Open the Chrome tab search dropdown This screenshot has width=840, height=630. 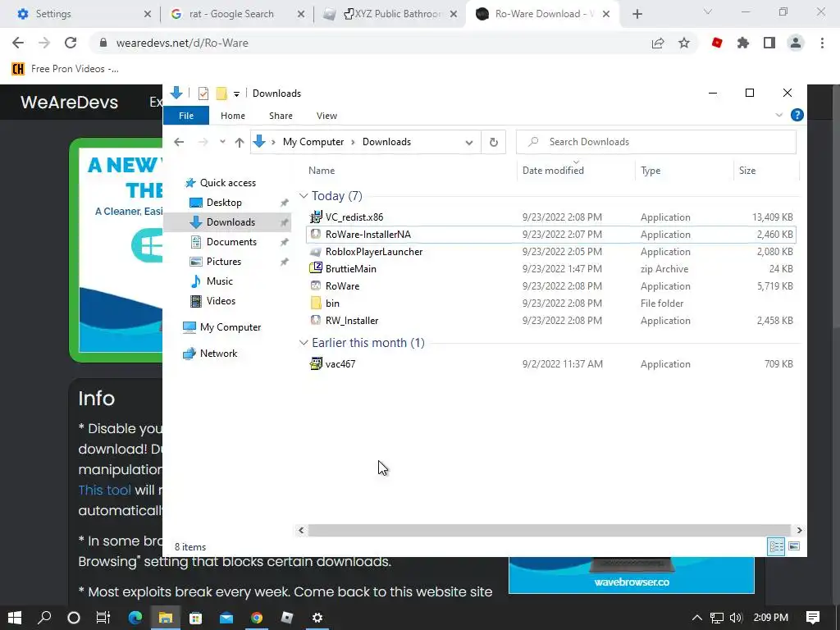pos(708,11)
